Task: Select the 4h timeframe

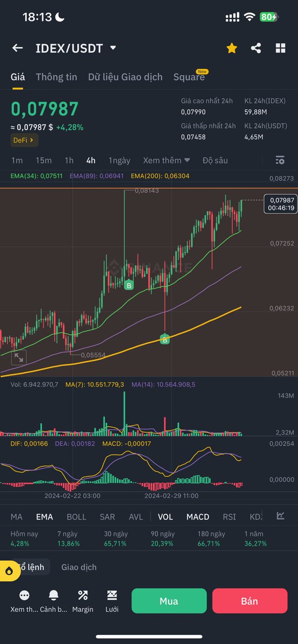Action: (x=91, y=160)
